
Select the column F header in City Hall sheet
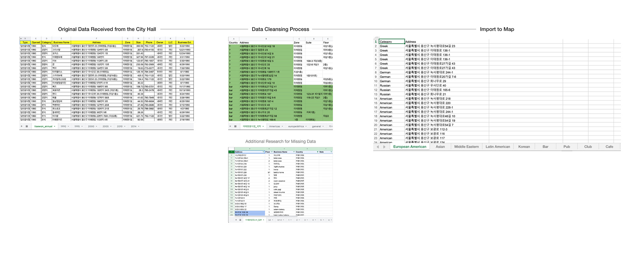pos(97,39)
